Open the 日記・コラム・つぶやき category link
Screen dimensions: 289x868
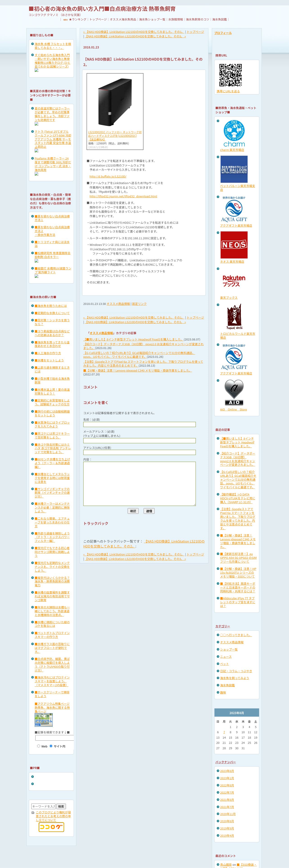(236, 671)
